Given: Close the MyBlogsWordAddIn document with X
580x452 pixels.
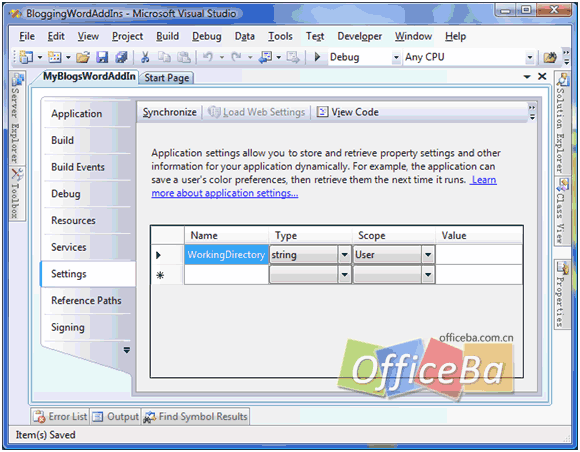Looking at the screenshot, I should tap(542, 76).
